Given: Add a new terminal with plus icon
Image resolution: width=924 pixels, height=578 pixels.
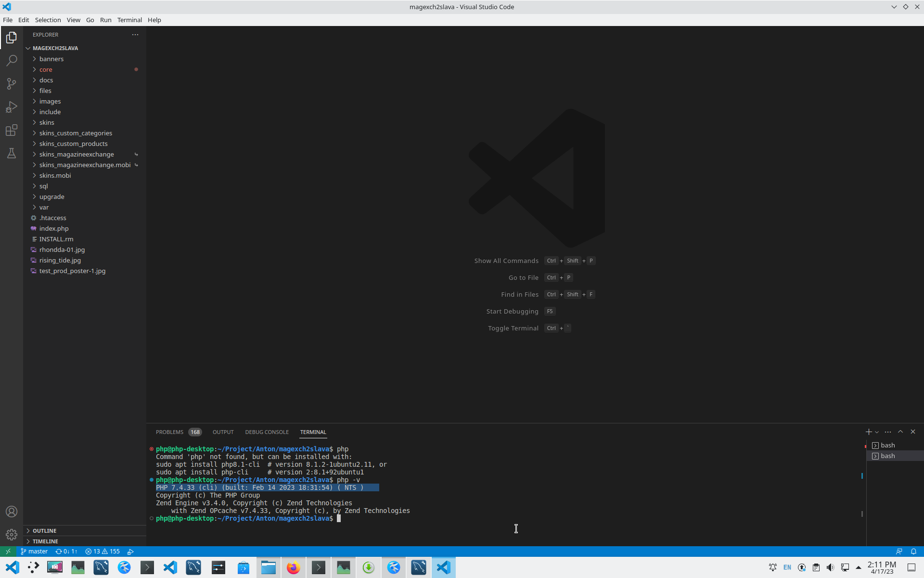Looking at the screenshot, I should pos(868,432).
